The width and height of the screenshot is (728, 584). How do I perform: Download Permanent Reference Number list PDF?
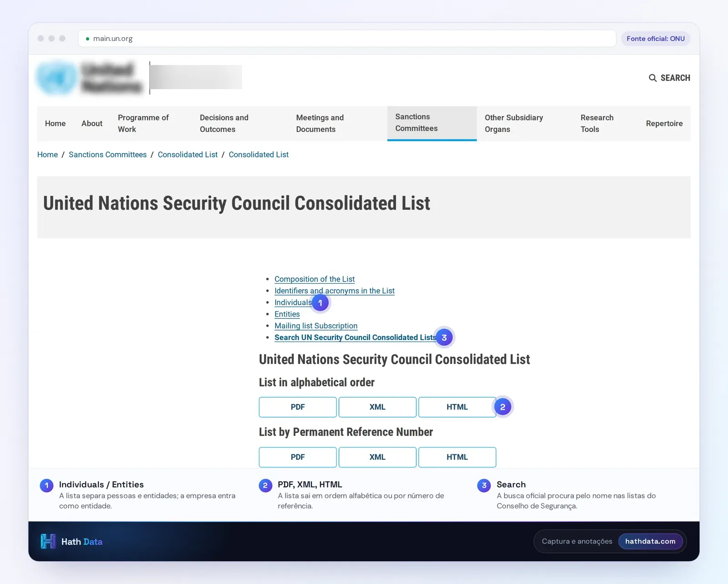[x=298, y=457]
